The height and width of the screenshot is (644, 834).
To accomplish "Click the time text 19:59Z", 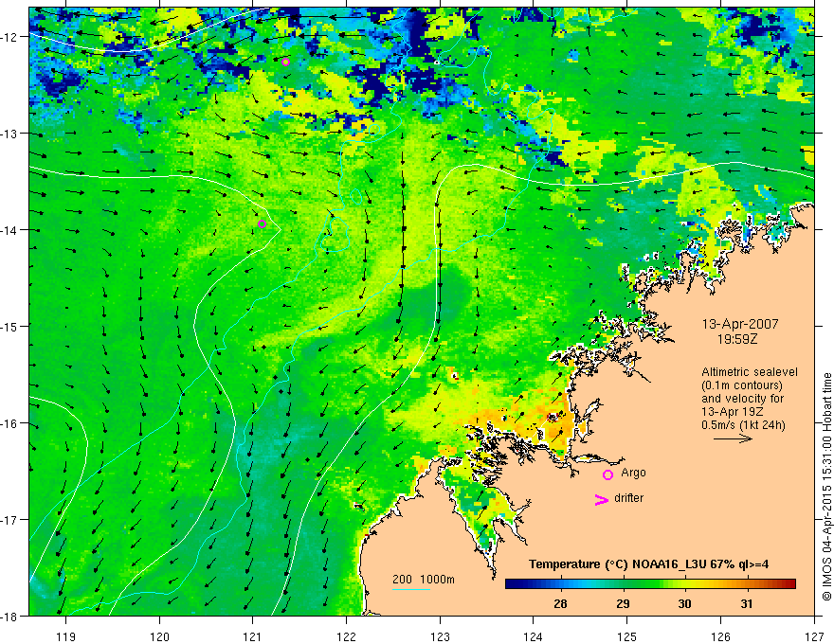I will click(736, 338).
